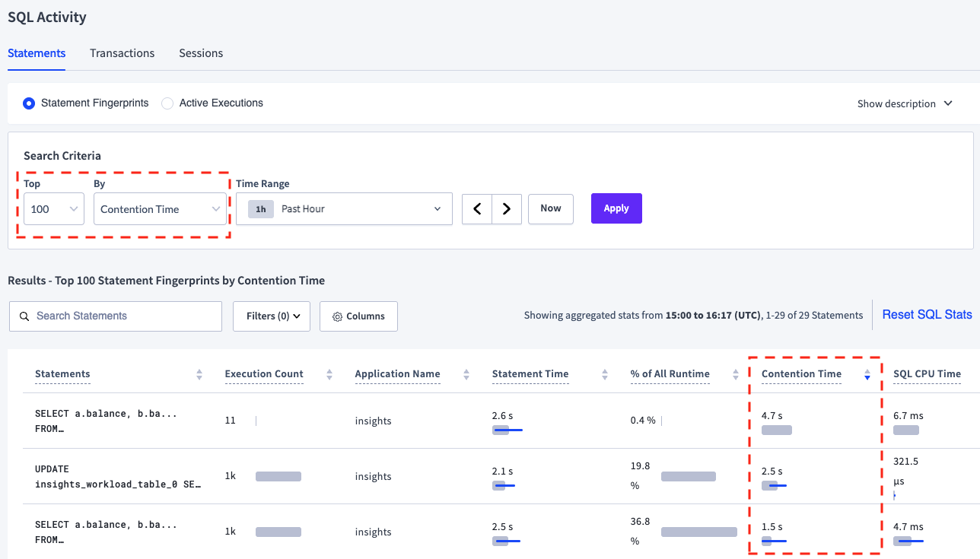
Task: Click the Reset SQL Stats link
Action: tap(926, 313)
